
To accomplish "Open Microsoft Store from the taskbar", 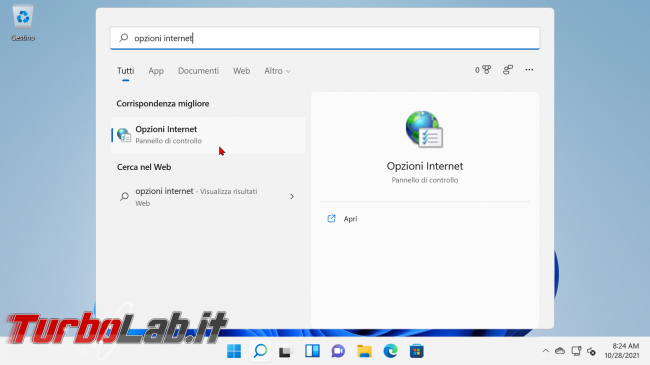I will point(417,351).
